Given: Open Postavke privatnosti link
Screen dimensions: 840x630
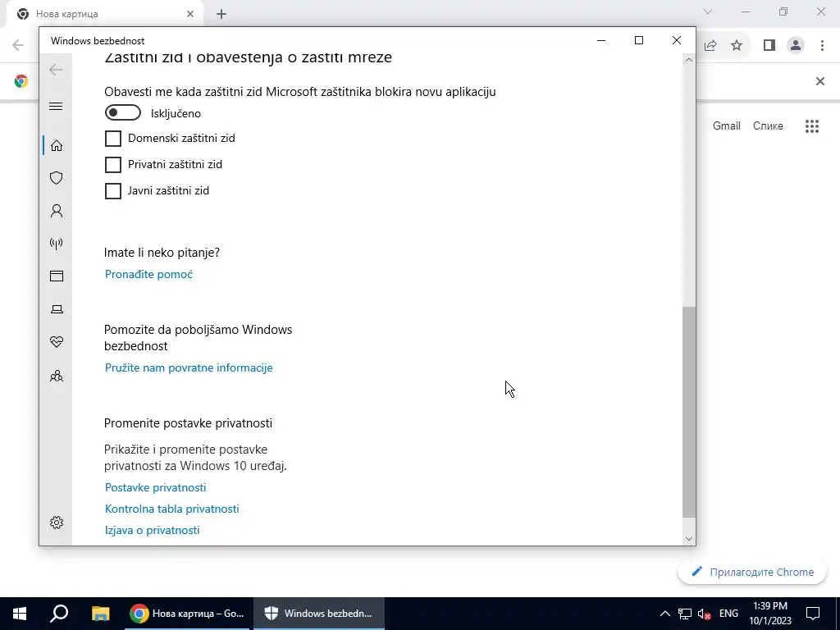Looking at the screenshot, I should pyautogui.click(x=155, y=487).
